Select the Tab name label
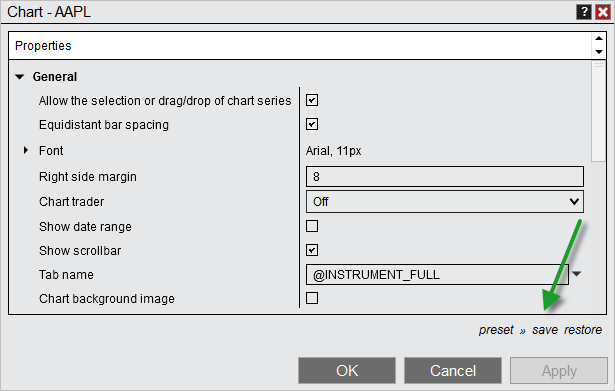This screenshot has width=615, height=391. coord(66,275)
